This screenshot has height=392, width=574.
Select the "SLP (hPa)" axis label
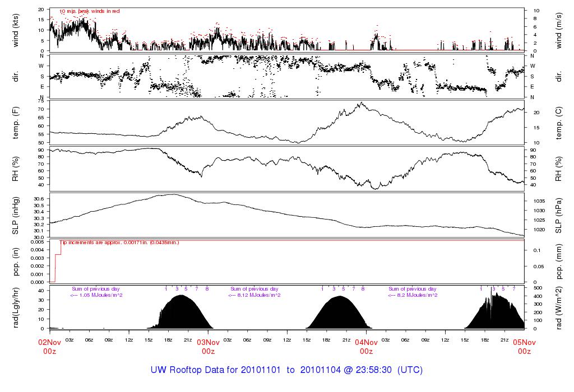point(559,216)
